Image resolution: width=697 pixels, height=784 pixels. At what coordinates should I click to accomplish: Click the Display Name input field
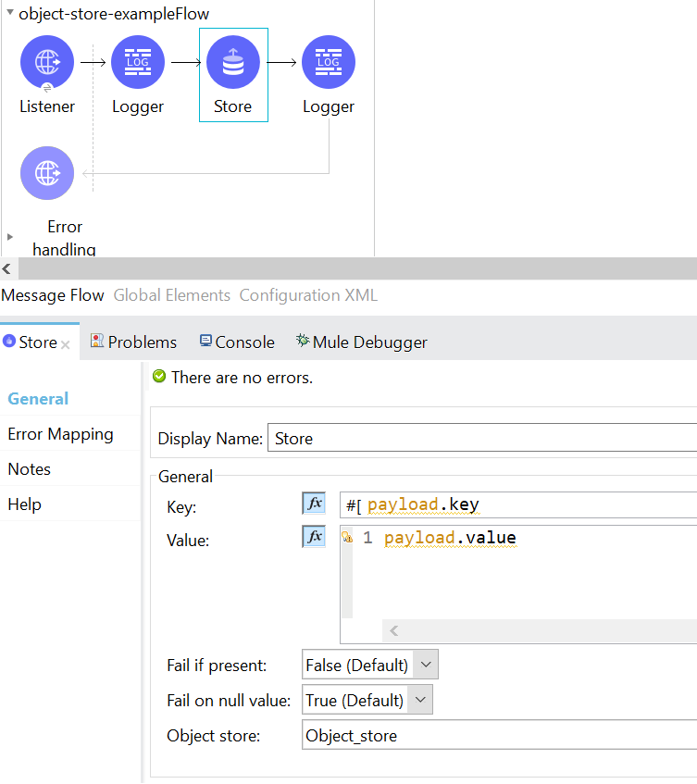click(x=481, y=439)
